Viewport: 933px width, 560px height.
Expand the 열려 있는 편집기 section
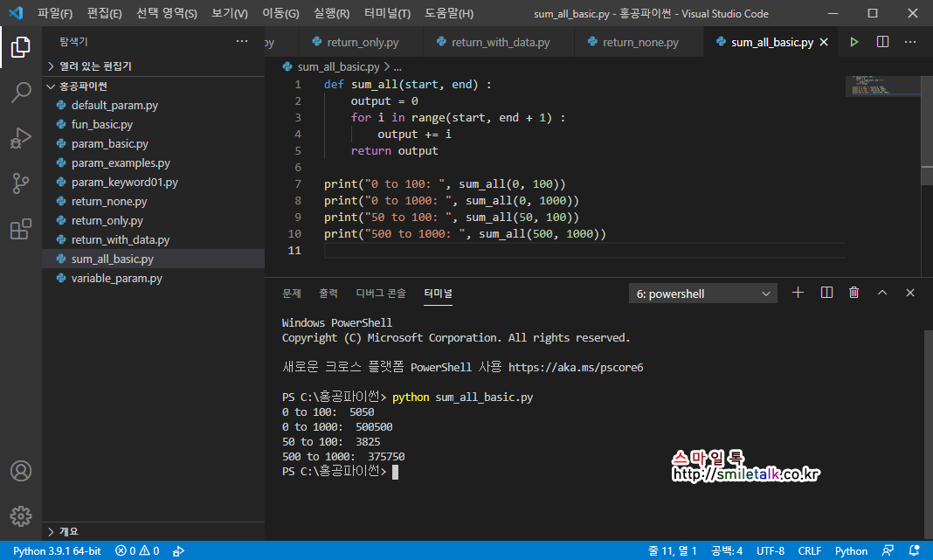point(155,66)
